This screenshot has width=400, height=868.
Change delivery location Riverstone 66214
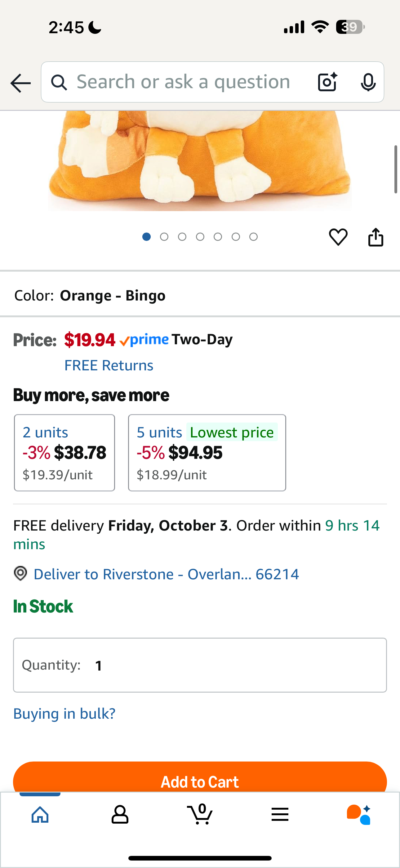[166, 574]
